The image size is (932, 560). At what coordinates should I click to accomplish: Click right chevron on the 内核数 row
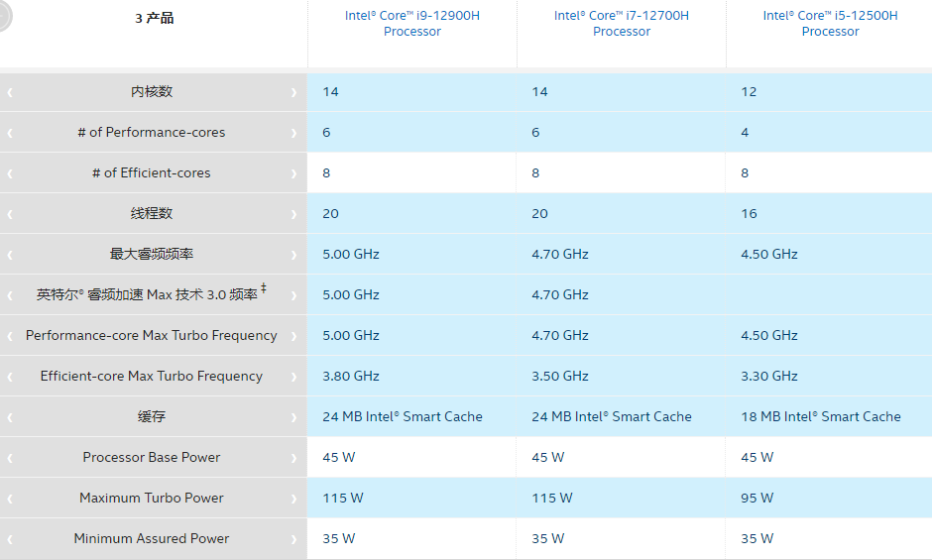[293, 92]
